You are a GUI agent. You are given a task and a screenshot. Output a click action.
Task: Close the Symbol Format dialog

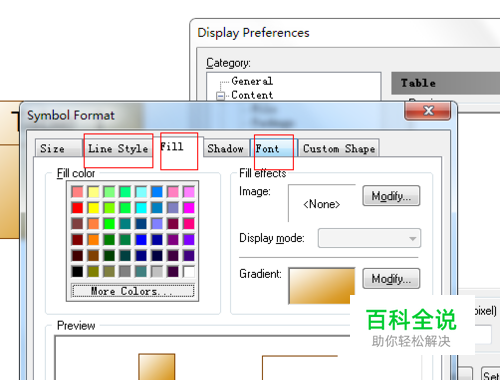[428, 111]
